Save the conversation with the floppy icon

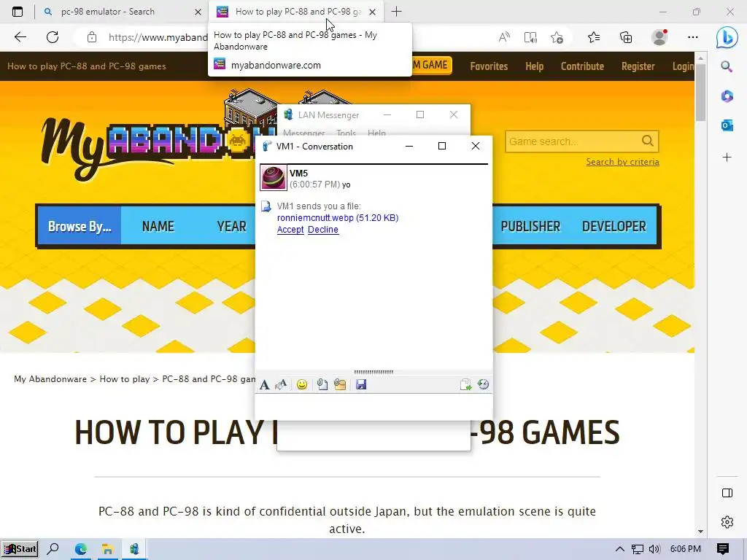tap(361, 385)
